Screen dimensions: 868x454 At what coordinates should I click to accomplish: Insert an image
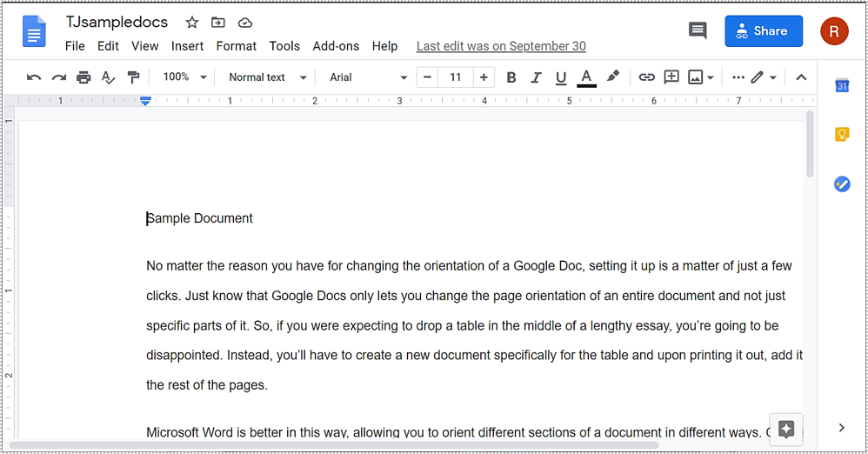pyautogui.click(x=695, y=77)
